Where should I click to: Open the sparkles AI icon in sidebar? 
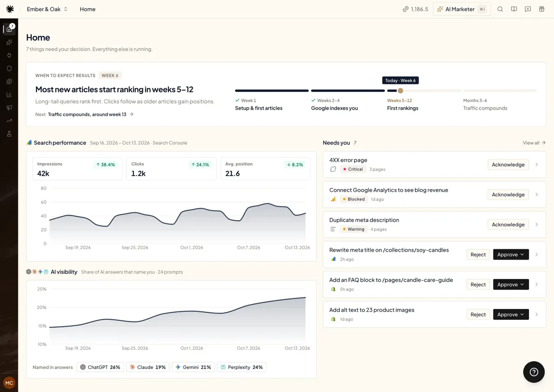pos(9,42)
